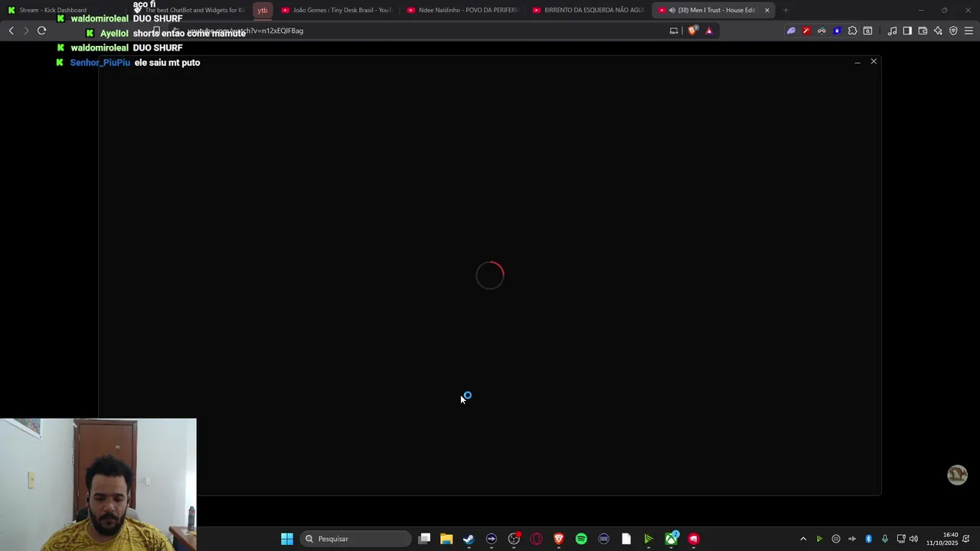Toggle the browser sidebar panel
The image size is (980, 551).
907,31
